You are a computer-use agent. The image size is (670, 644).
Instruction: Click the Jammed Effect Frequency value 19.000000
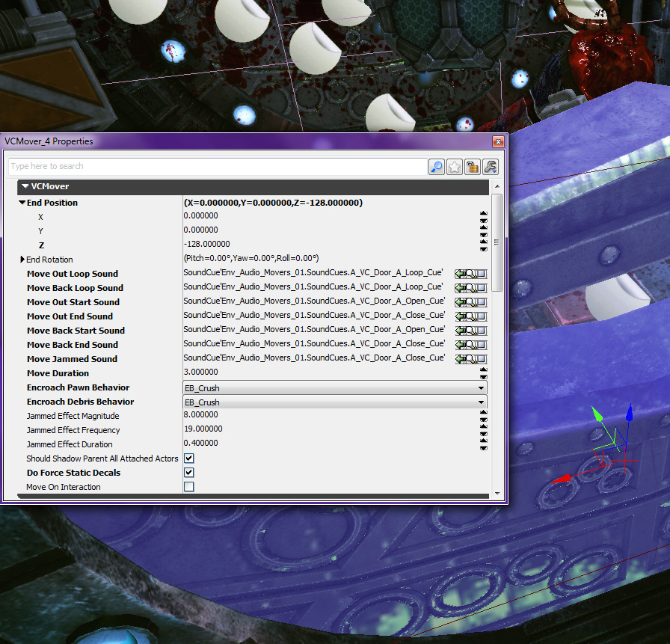203,429
